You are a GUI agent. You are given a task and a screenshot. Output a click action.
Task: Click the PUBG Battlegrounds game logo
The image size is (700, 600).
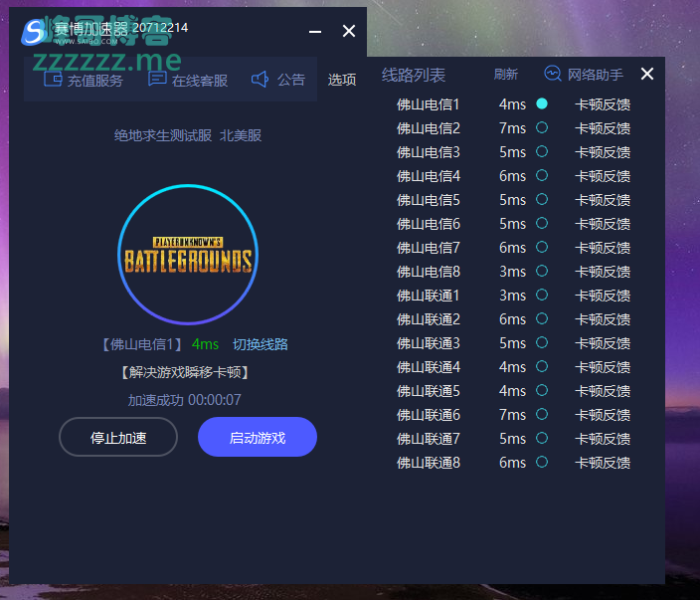(188, 255)
